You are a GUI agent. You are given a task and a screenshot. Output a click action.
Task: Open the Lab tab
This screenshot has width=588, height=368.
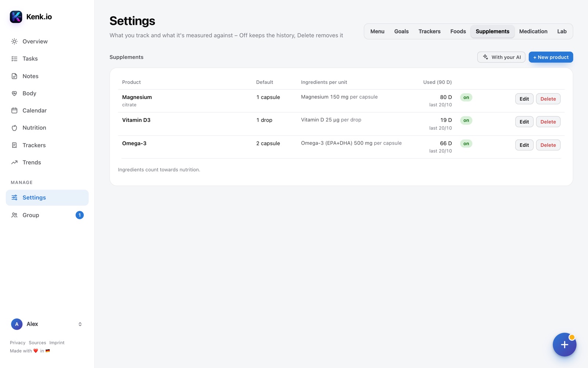click(562, 31)
